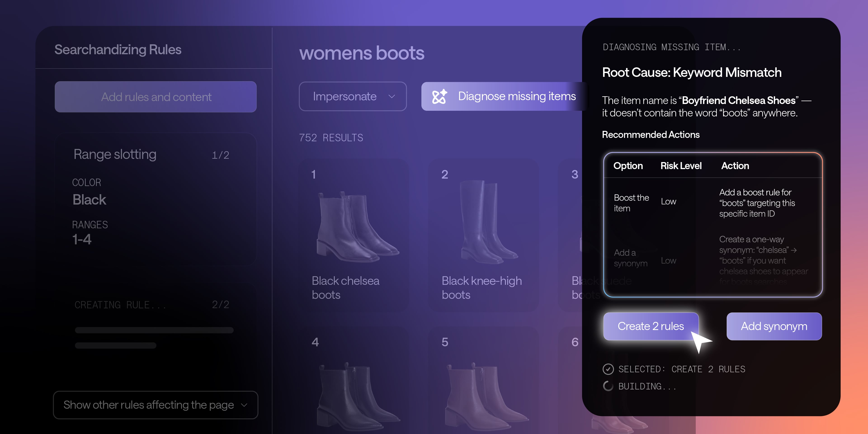868x434 pixels.
Task: Click the Action column header
Action: click(x=735, y=166)
